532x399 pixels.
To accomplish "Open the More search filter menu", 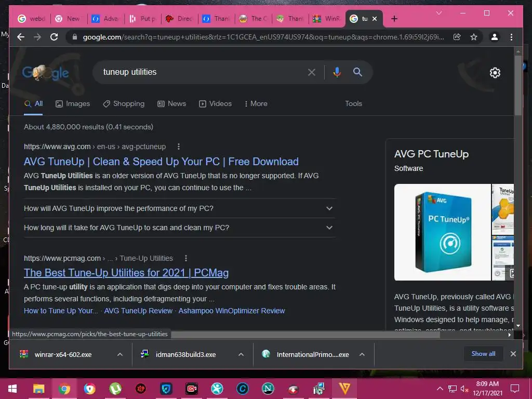I will tap(256, 103).
